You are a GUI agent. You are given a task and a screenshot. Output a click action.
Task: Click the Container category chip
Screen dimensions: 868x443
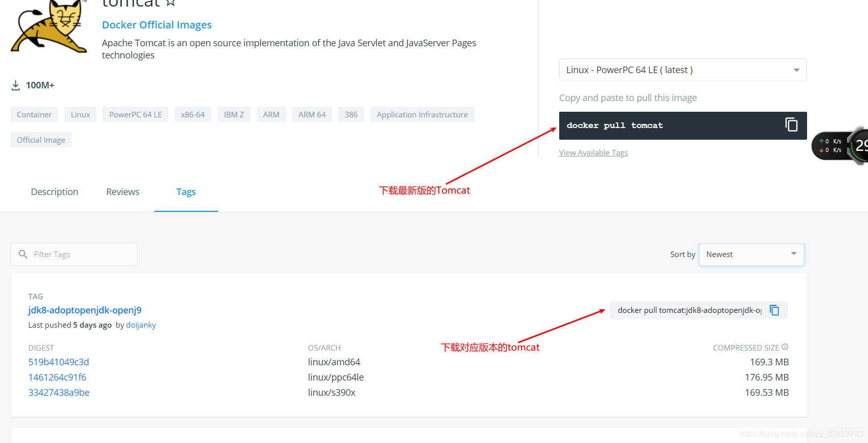pyautogui.click(x=34, y=114)
